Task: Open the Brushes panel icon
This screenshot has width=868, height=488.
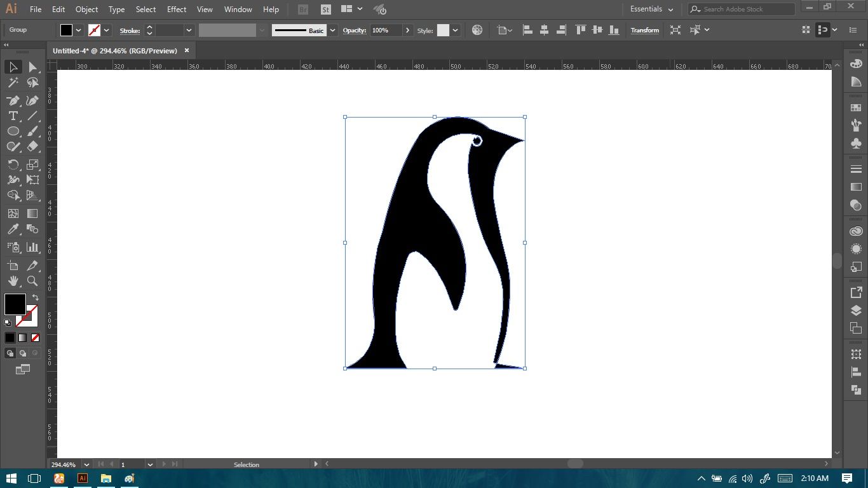Action: (x=856, y=125)
